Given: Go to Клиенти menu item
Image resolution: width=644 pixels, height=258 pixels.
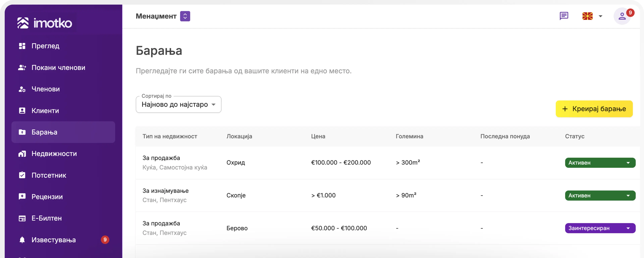Looking at the screenshot, I should pos(45,111).
